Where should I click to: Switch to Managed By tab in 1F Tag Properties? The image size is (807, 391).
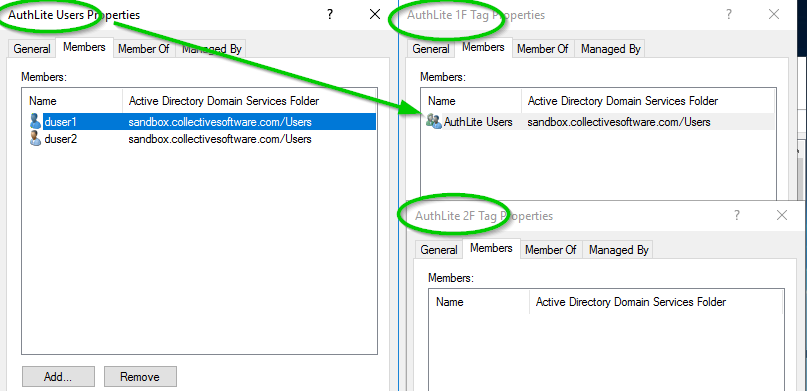pyautogui.click(x=610, y=49)
